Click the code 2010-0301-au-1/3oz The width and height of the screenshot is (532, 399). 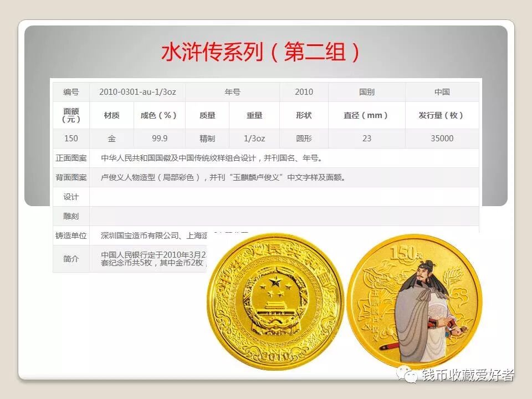137,92
